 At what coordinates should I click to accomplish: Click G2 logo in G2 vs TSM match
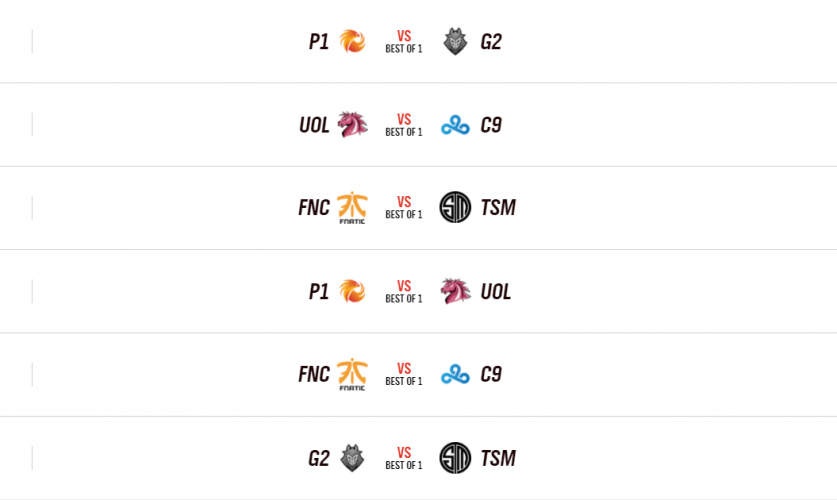[x=352, y=458]
